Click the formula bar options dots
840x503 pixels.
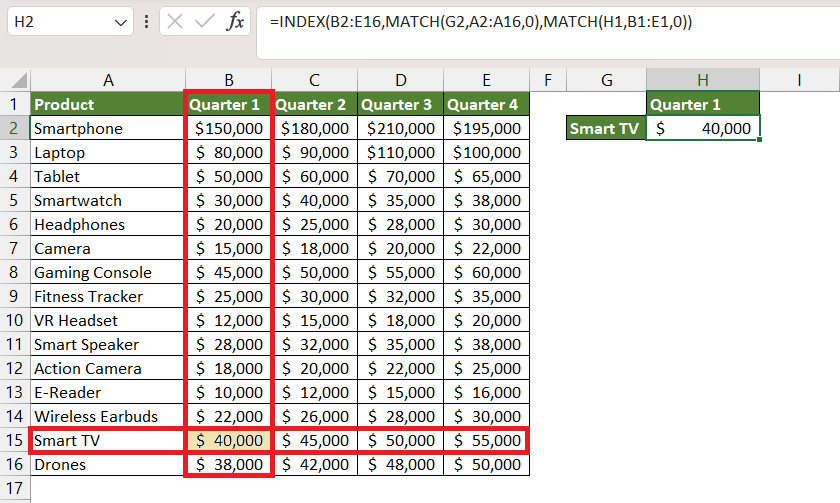coord(146,21)
